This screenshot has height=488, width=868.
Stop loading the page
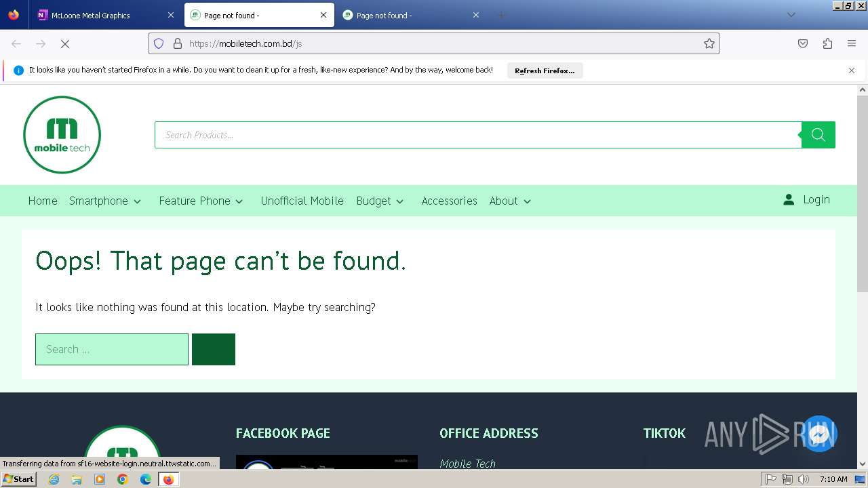[x=65, y=43]
